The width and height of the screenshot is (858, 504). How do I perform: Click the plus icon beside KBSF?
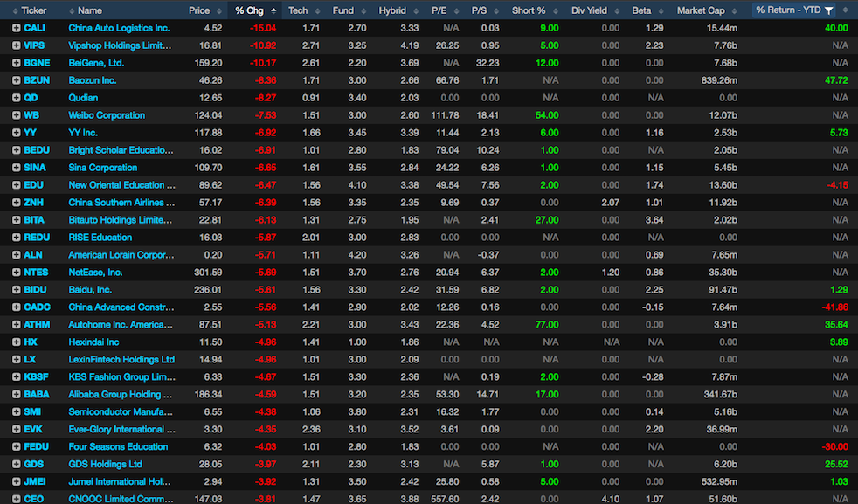pyautogui.click(x=17, y=377)
